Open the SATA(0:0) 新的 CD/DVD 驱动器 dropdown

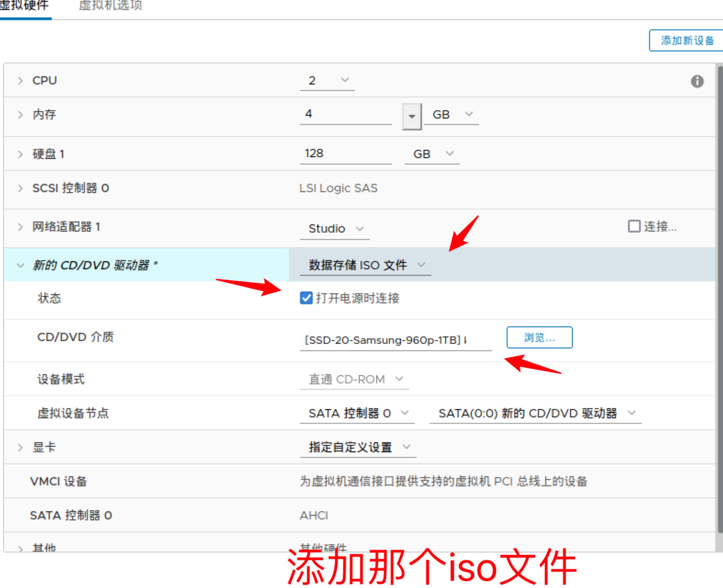tap(535, 413)
